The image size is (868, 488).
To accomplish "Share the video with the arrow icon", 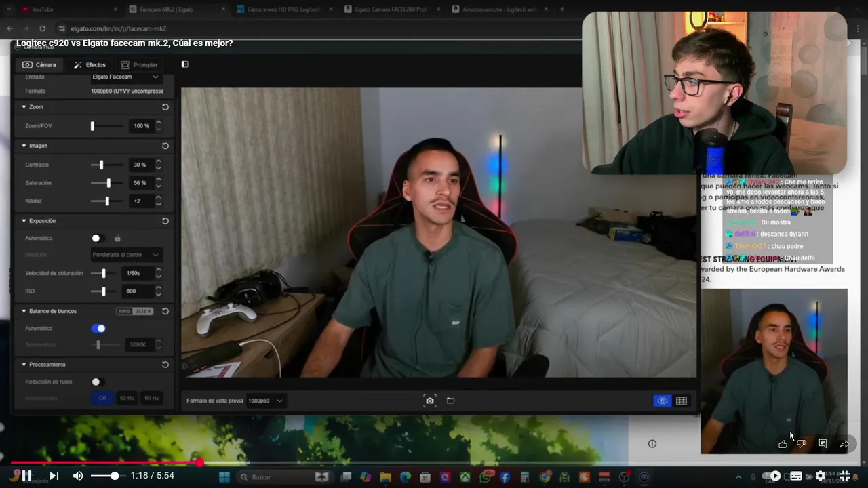I will point(844,444).
